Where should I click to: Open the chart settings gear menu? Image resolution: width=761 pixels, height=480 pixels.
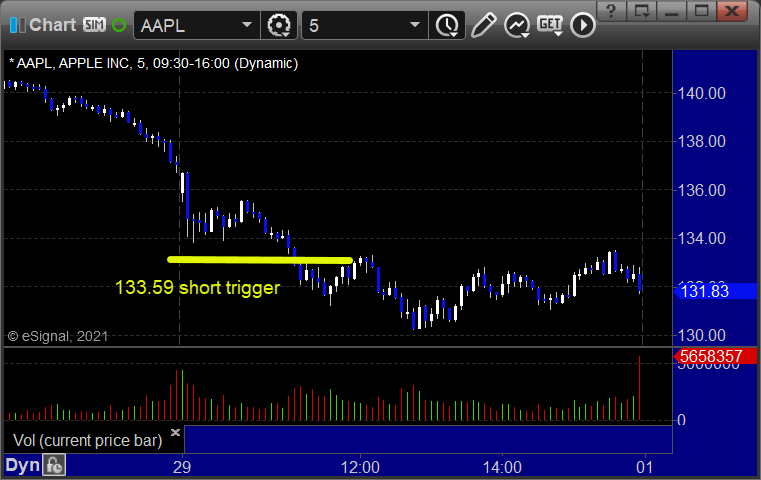(x=279, y=25)
